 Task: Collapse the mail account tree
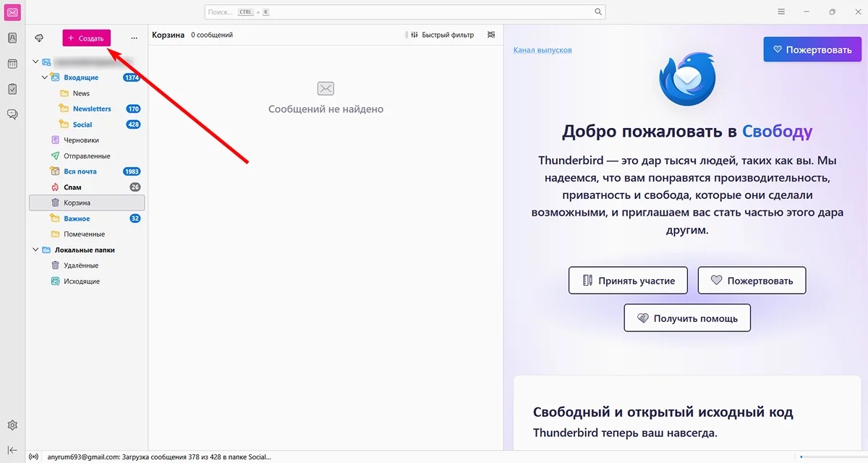tap(35, 62)
